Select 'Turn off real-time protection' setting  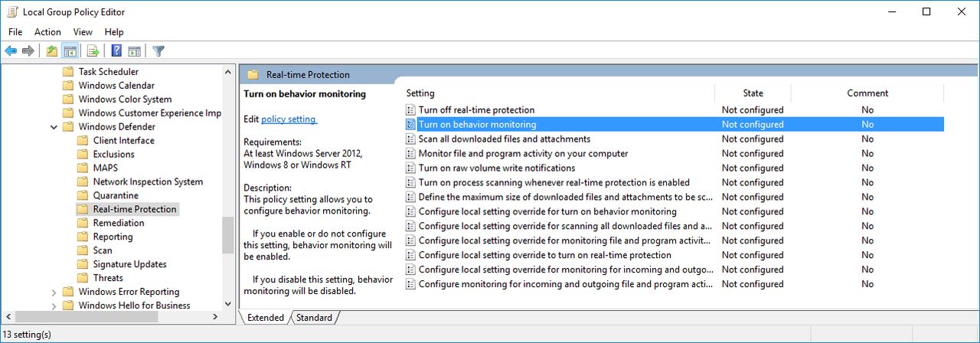[476, 110]
